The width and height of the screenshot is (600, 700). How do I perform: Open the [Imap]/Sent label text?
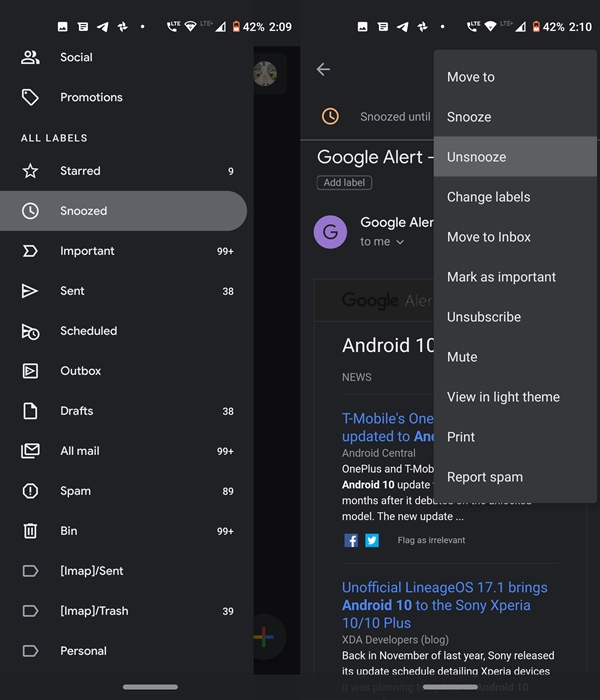(x=92, y=571)
